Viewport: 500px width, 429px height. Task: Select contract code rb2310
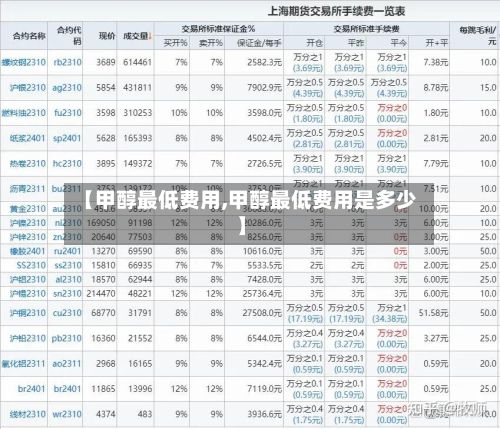(x=67, y=62)
